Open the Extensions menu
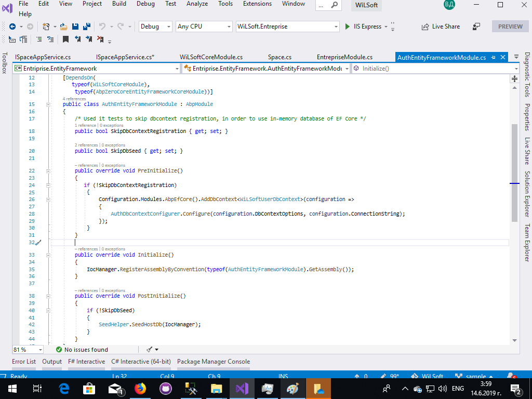The height and width of the screenshot is (399, 532). pos(257,4)
